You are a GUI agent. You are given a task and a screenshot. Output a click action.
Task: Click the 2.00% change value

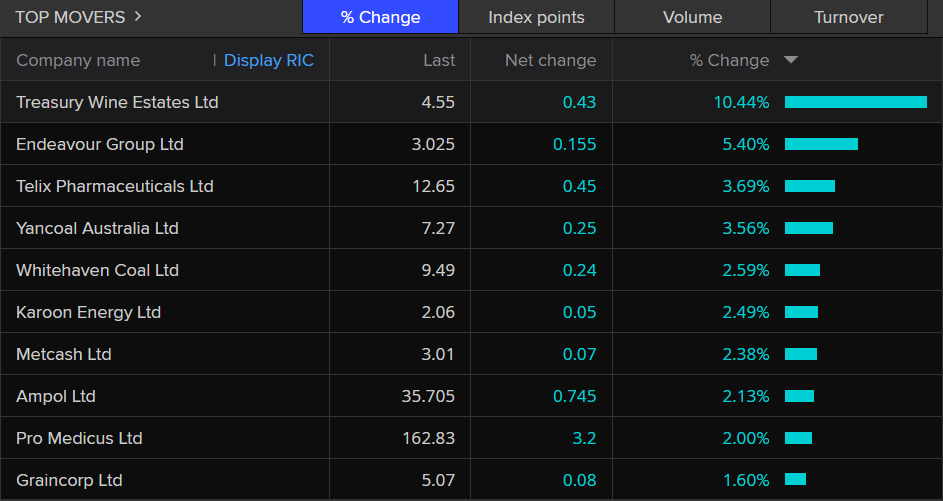[x=746, y=438]
